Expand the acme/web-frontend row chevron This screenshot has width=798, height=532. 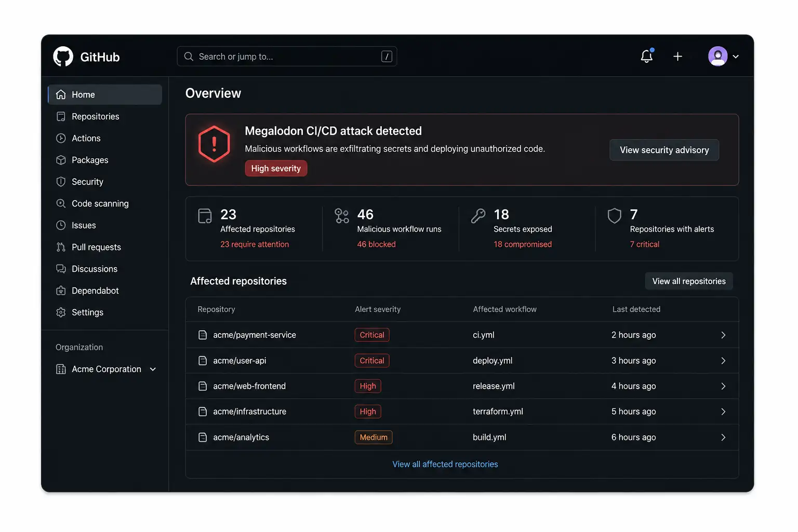(723, 386)
